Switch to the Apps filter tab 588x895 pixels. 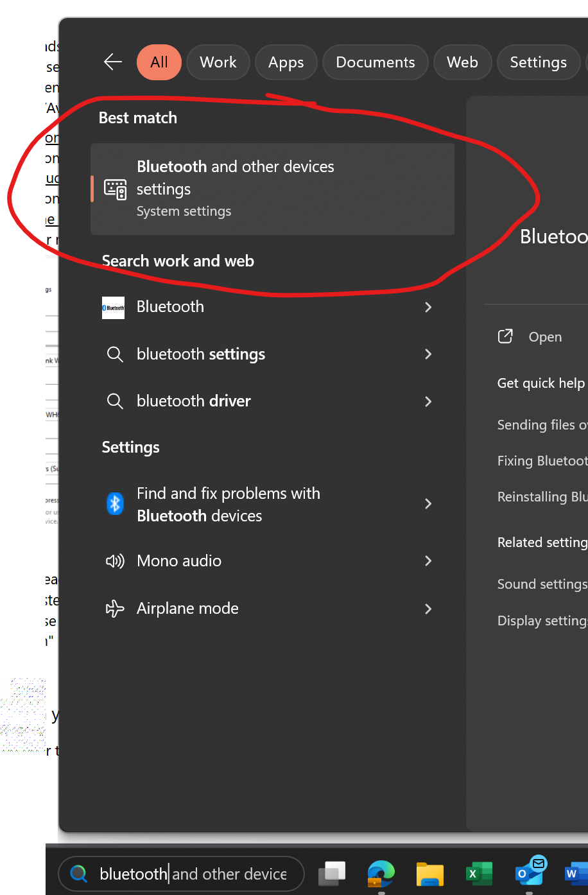click(286, 62)
